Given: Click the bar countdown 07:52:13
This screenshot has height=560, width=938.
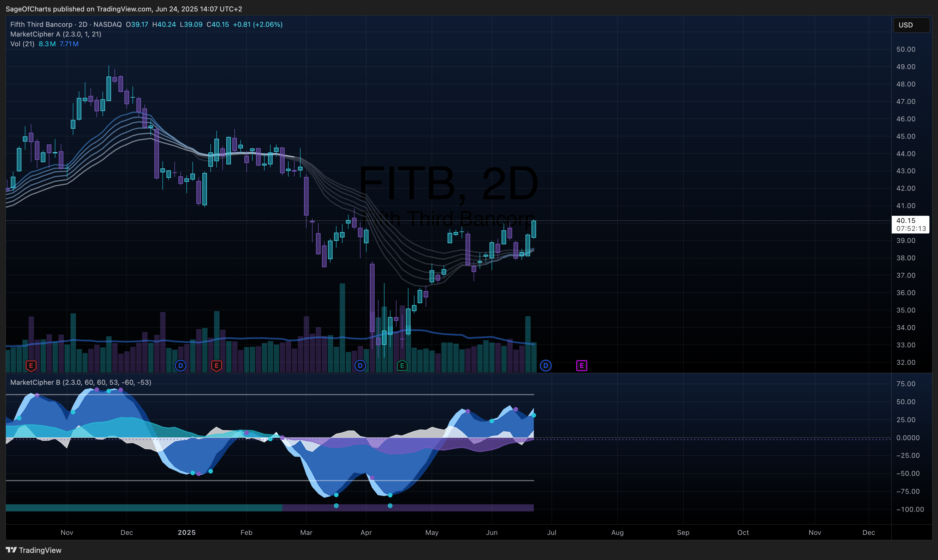Looking at the screenshot, I should [911, 228].
